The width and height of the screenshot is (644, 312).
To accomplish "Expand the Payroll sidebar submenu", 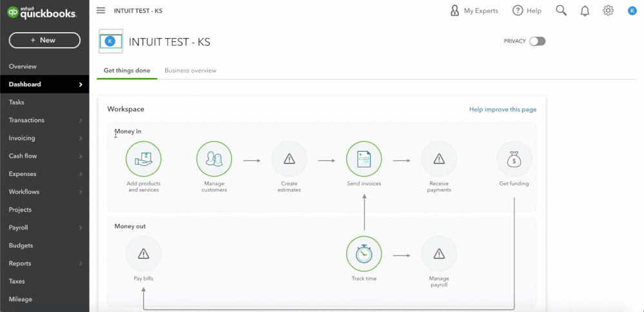I will (44, 228).
